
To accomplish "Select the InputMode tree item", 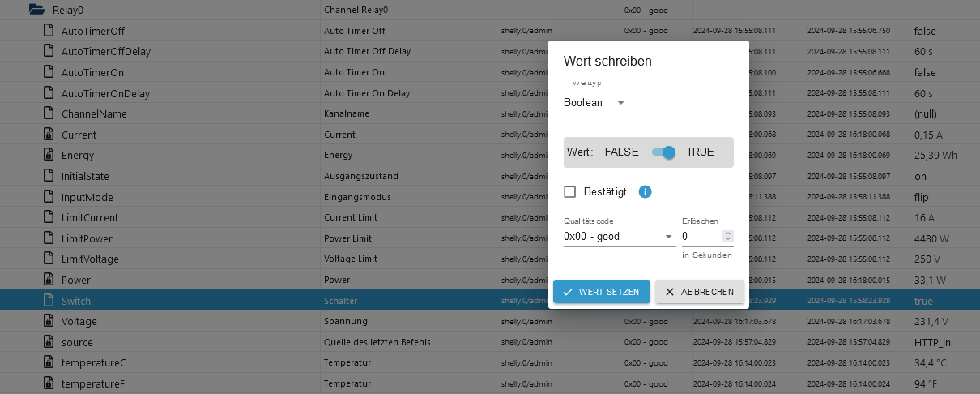I will click(x=87, y=197).
